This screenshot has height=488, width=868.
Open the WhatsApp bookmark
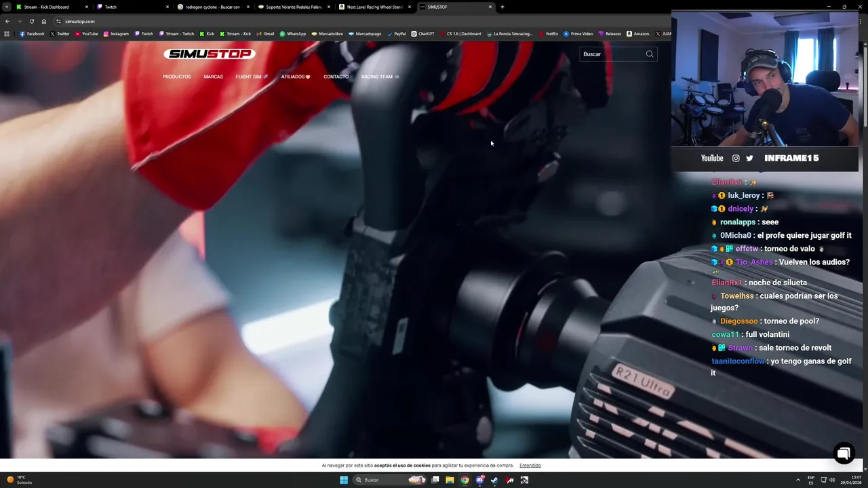coord(293,33)
